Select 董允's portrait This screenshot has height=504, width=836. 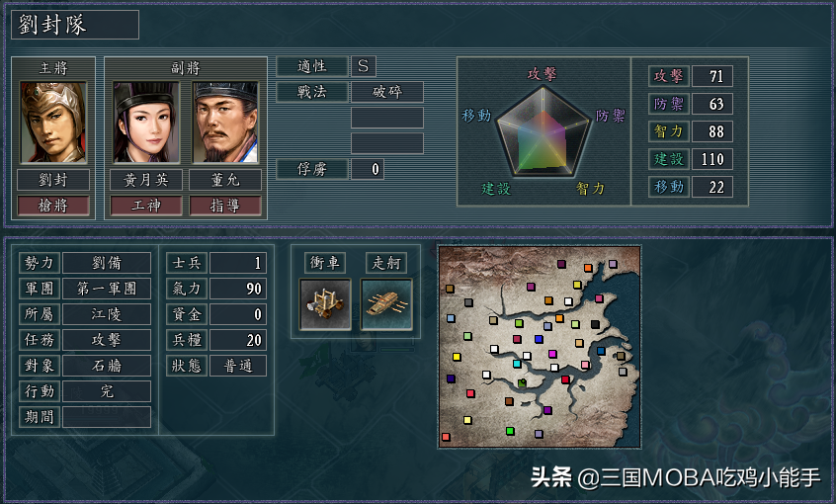225,123
